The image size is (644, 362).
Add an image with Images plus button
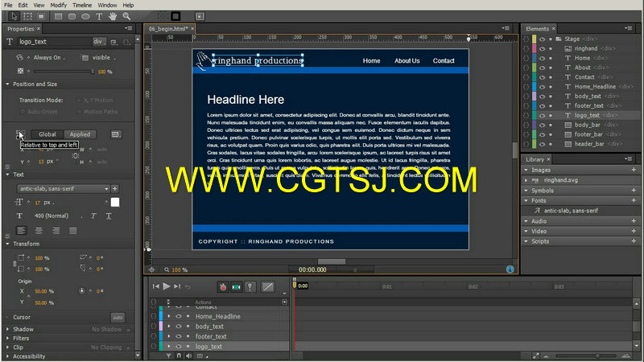(x=634, y=170)
